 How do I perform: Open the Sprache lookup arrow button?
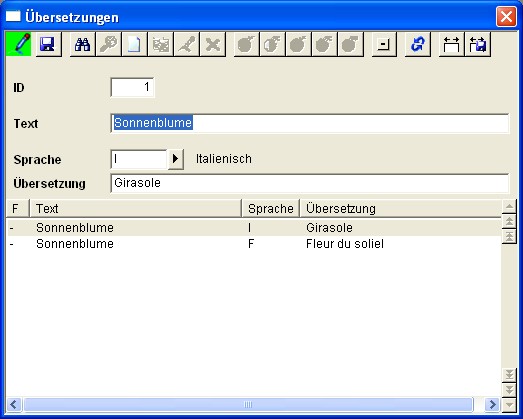tap(175, 159)
